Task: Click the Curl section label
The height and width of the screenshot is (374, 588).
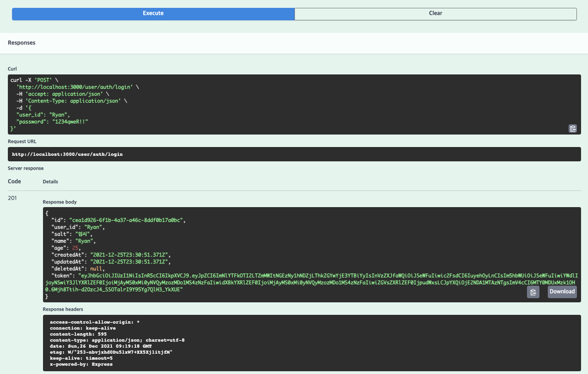Action: pos(12,69)
